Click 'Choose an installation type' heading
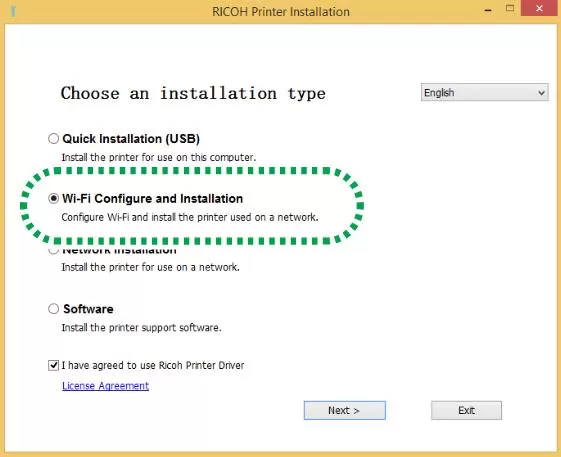This screenshot has height=457, width=561. (x=193, y=93)
